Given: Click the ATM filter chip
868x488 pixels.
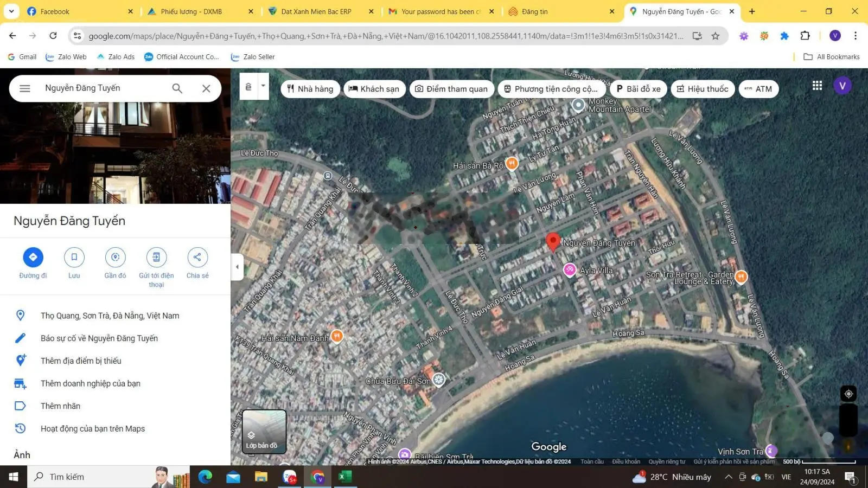Looking at the screenshot, I should (x=758, y=89).
